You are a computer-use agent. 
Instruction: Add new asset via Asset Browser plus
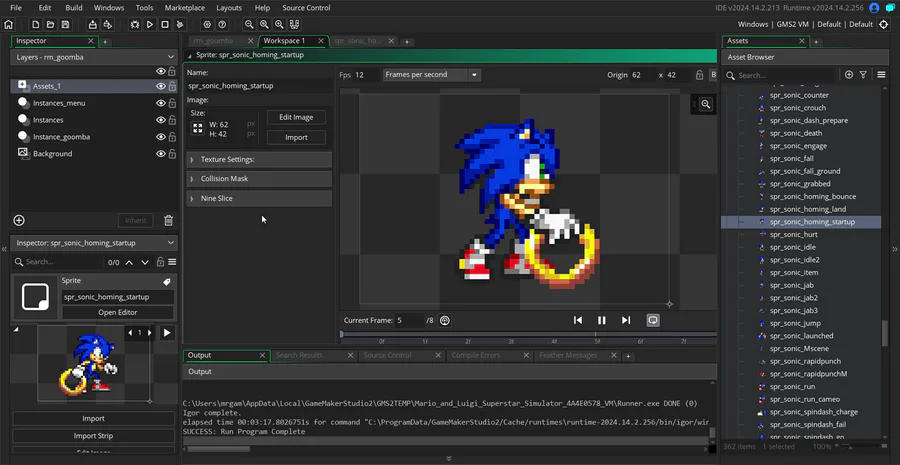click(x=849, y=75)
